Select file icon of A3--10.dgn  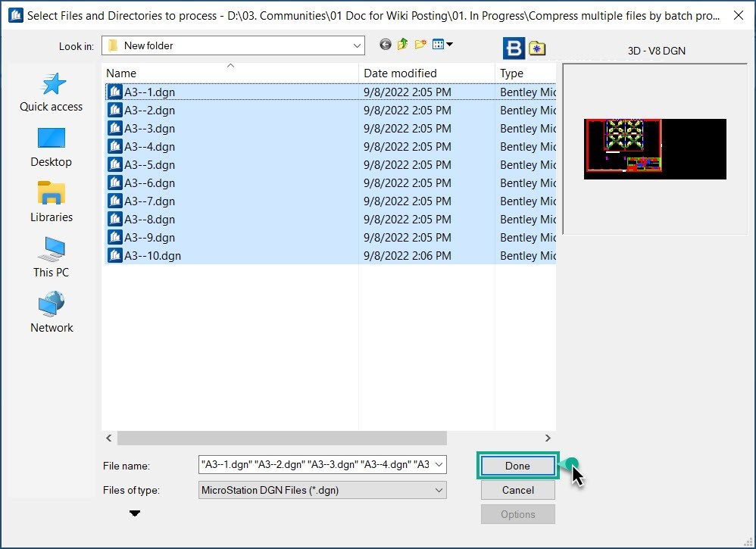(114, 255)
